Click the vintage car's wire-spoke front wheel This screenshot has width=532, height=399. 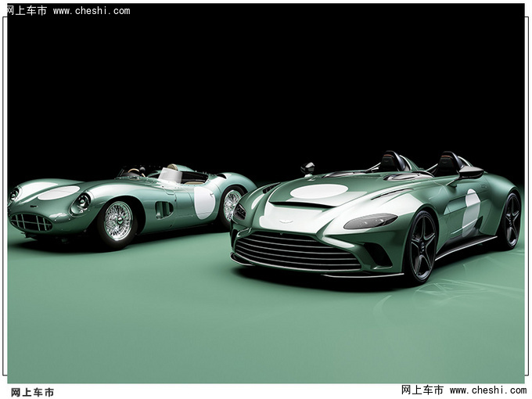[118, 221]
